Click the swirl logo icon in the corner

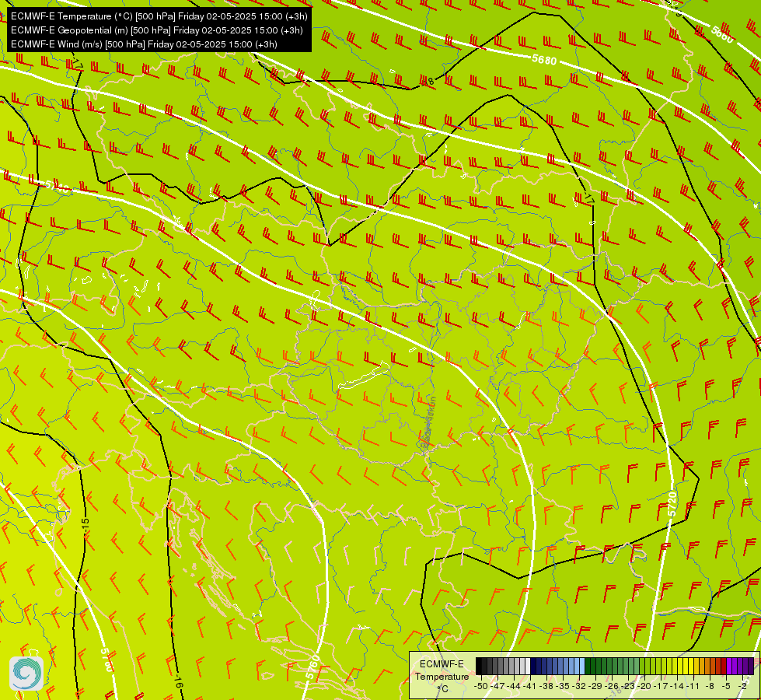(26, 674)
